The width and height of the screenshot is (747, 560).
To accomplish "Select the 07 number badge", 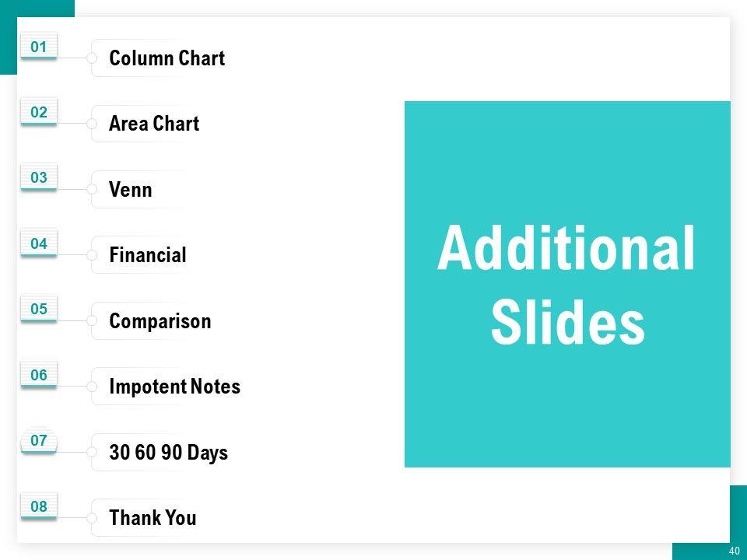I will tap(39, 441).
